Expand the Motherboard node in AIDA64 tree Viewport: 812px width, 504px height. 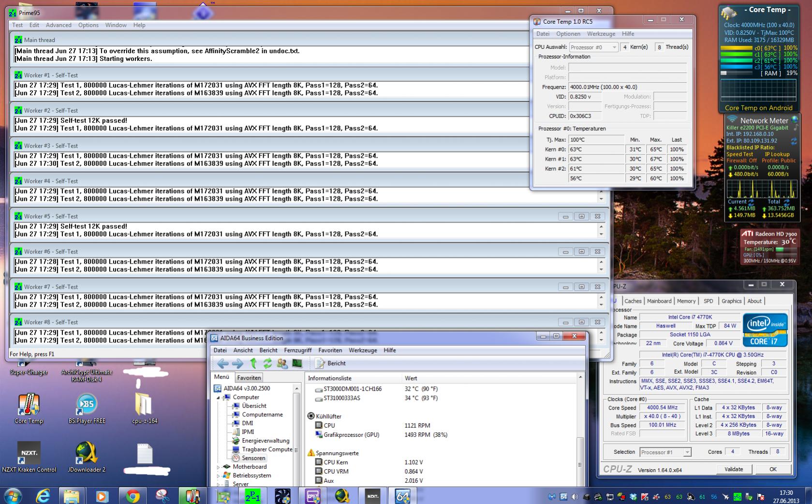click(218, 467)
